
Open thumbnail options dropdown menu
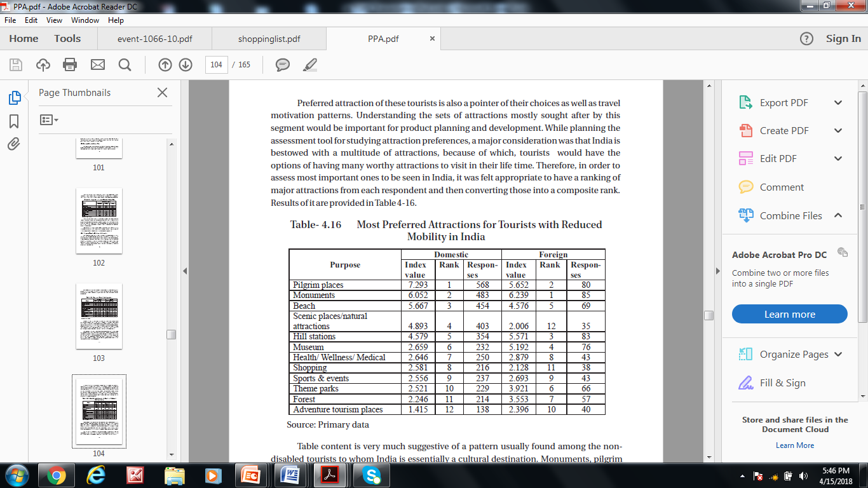[x=49, y=119]
